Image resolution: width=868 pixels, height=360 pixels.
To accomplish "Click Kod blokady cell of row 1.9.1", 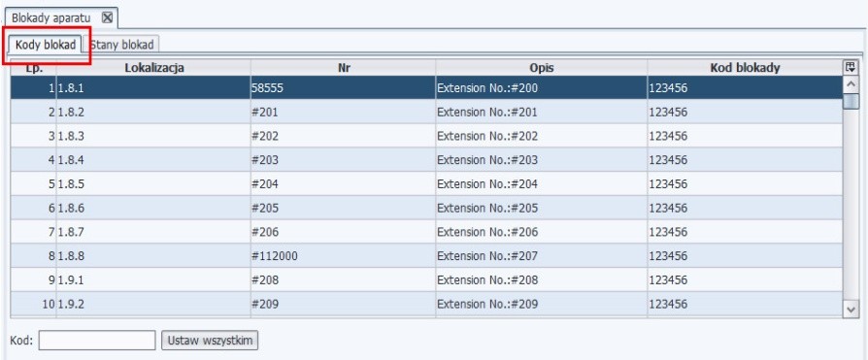I will click(745, 279).
